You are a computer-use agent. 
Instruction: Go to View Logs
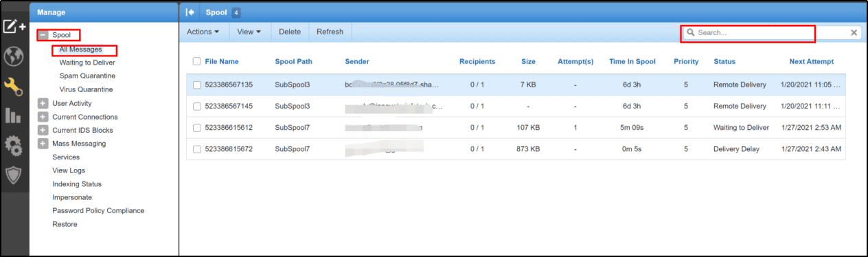69,170
